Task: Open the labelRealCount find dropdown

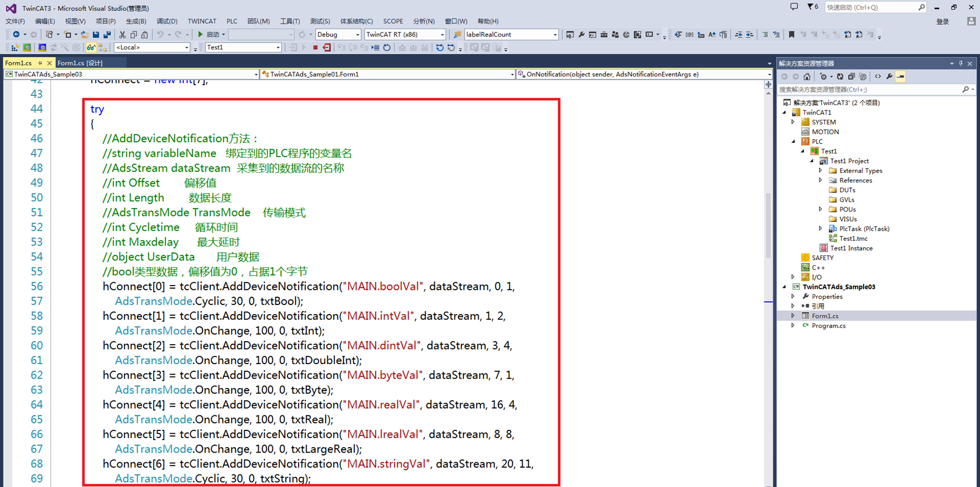Action: pos(511,34)
